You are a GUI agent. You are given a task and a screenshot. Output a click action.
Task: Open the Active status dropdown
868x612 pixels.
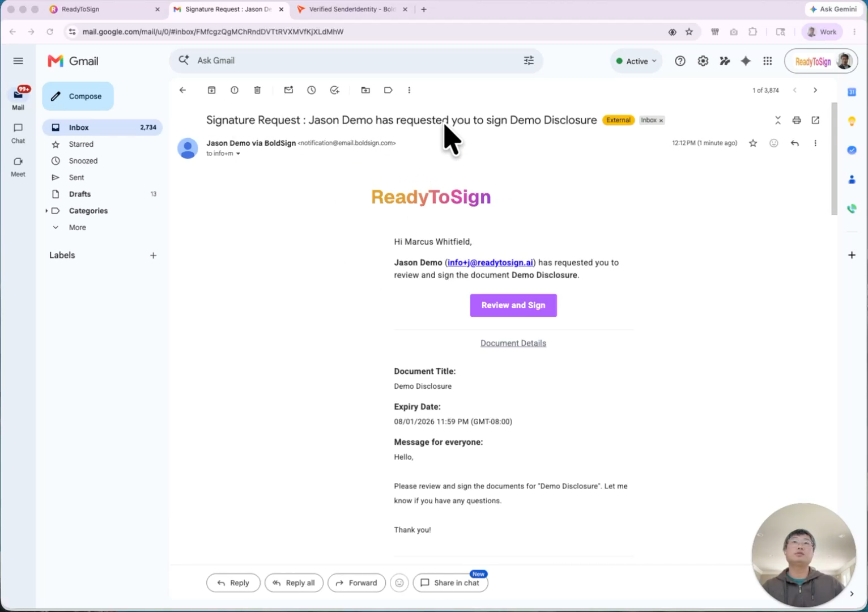click(x=636, y=61)
